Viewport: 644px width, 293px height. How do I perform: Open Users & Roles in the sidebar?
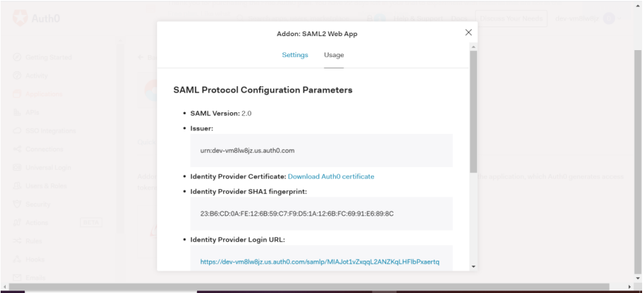[46, 186]
